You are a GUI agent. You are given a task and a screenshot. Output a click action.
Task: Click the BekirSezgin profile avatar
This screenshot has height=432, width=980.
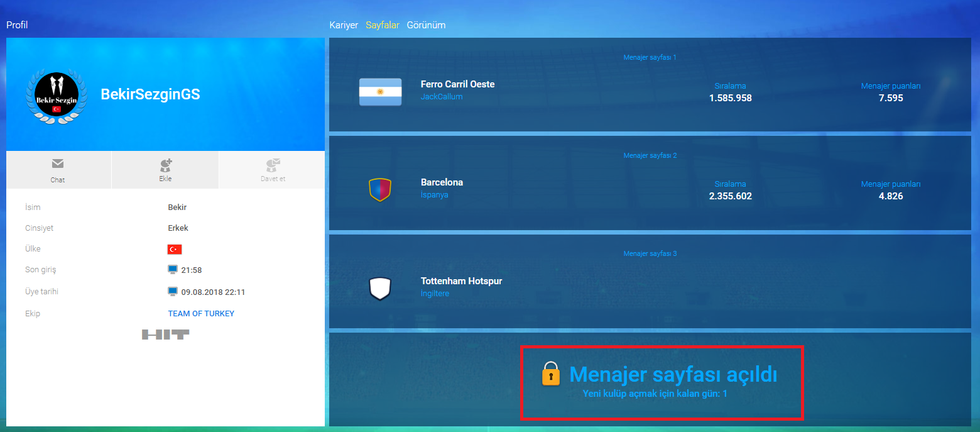tap(57, 96)
